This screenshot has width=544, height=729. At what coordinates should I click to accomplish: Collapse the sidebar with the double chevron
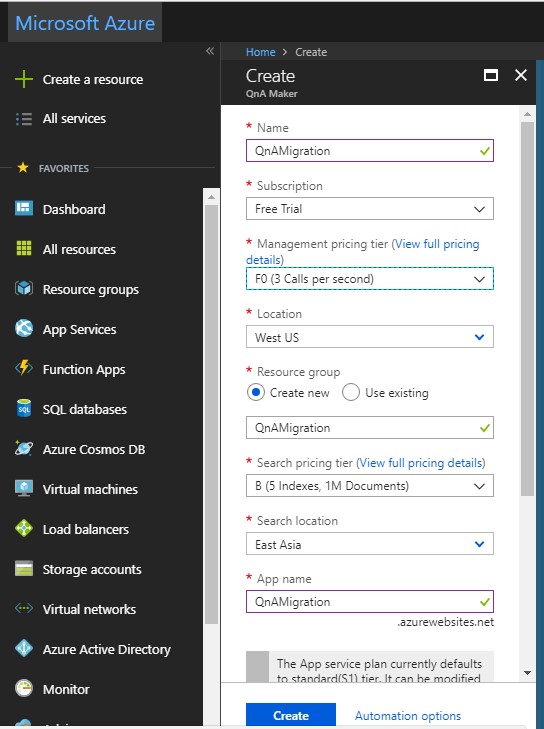point(210,51)
